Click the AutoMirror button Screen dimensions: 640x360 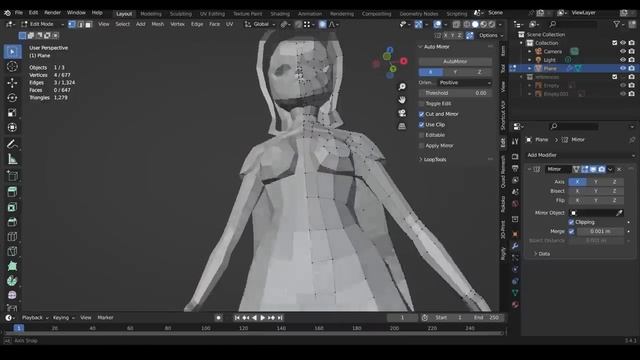(455, 62)
